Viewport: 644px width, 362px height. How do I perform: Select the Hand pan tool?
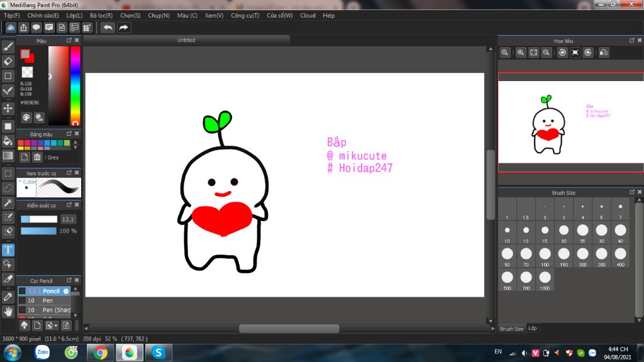pos(8,311)
